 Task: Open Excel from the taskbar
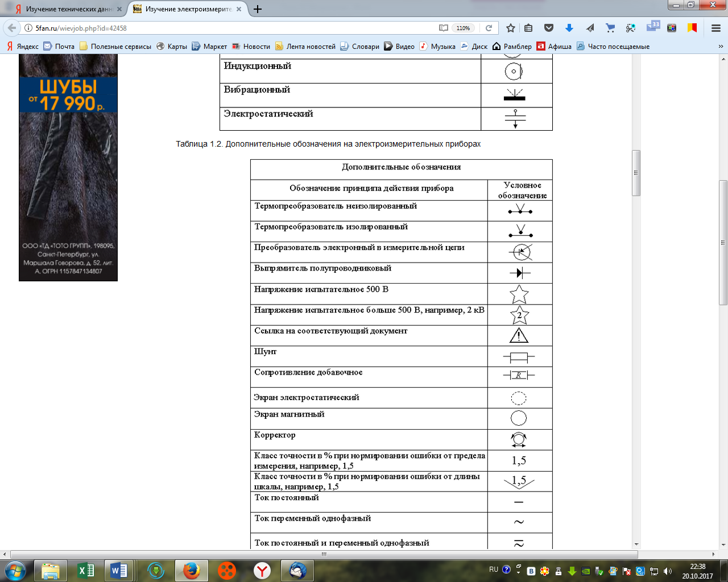click(86, 570)
